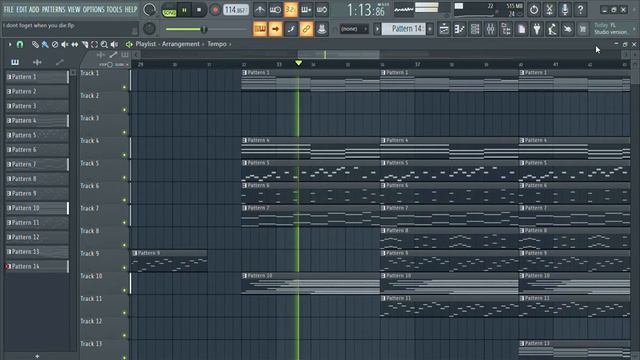The width and height of the screenshot is (640, 360).
Task: Open the project picker page icon
Action: tap(522, 29)
